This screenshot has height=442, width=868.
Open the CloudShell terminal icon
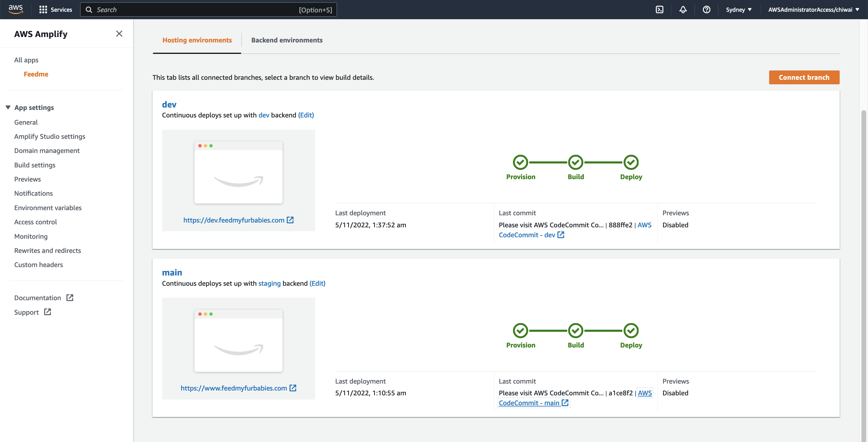659,10
